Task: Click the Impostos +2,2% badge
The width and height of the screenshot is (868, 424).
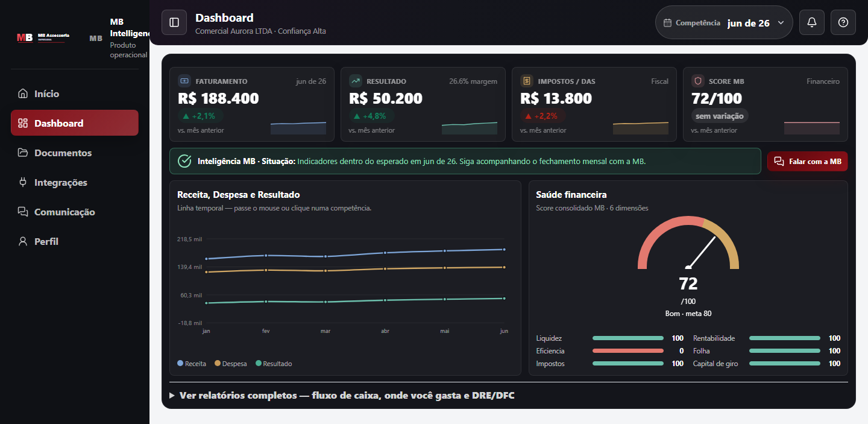Action: pos(542,116)
